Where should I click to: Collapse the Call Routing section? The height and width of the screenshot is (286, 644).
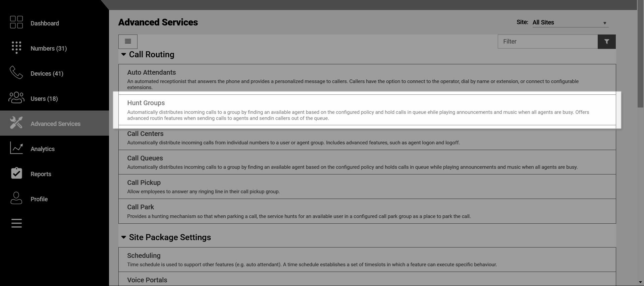click(x=123, y=54)
